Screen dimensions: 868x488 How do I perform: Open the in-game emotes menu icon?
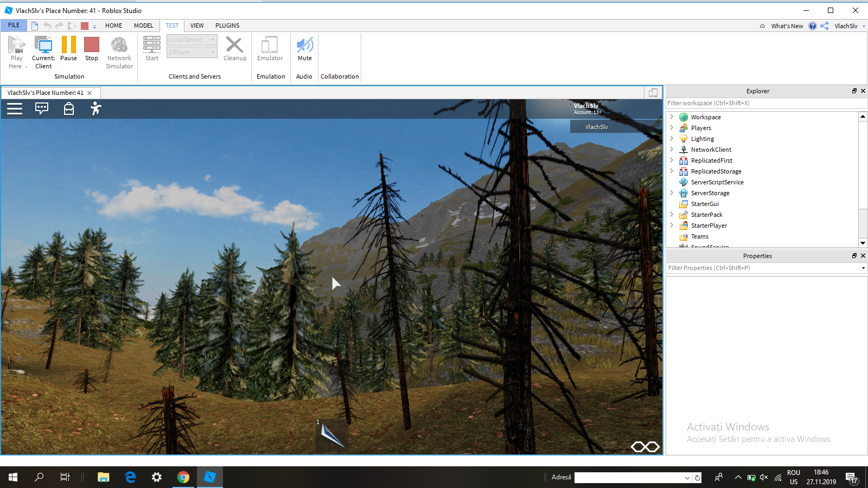tap(96, 108)
